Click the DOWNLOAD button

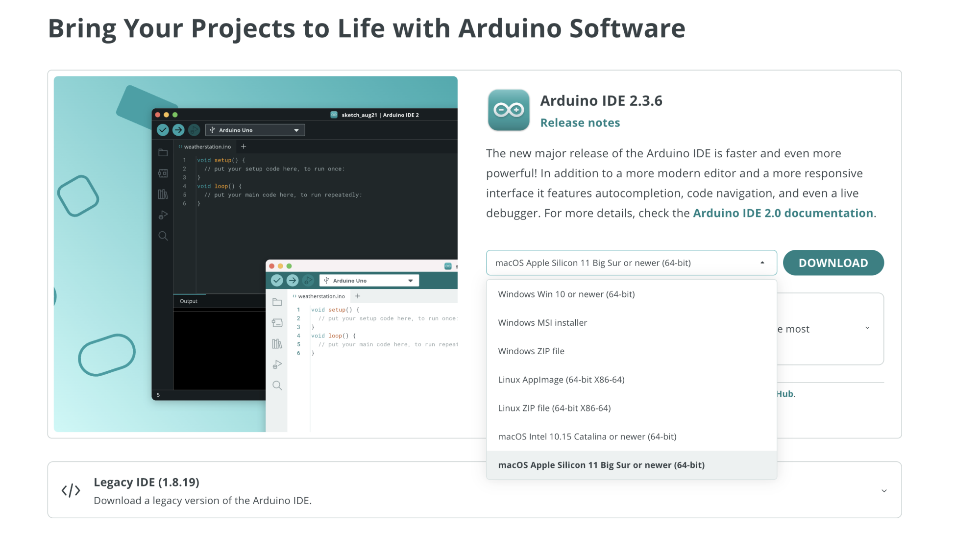(833, 263)
